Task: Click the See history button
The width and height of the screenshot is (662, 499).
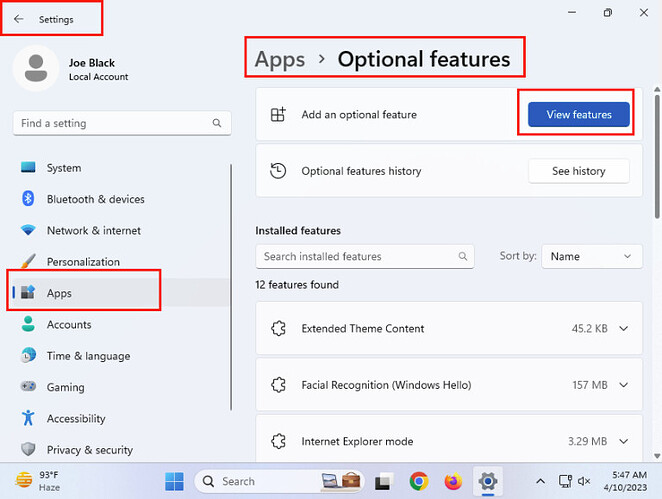Action: (578, 171)
